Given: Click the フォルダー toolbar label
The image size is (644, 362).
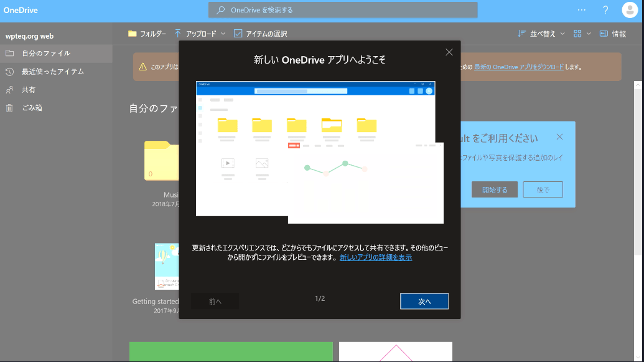Looking at the screenshot, I should click(153, 34).
